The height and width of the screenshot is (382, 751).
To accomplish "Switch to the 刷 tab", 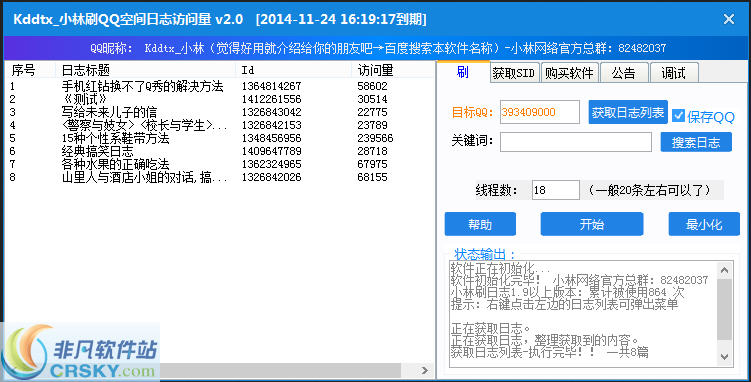I will tap(463, 72).
